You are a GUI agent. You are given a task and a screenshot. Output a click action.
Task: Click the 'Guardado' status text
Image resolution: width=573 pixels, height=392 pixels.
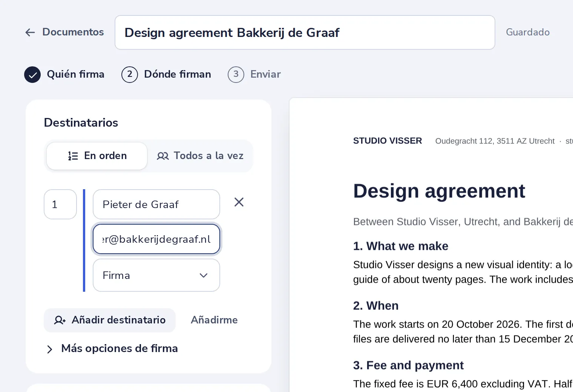point(528,32)
